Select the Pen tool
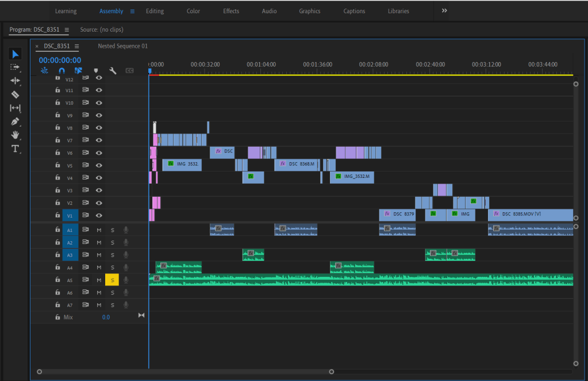The image size is (588, 381). pyautogui.click(x=16, y=121)
